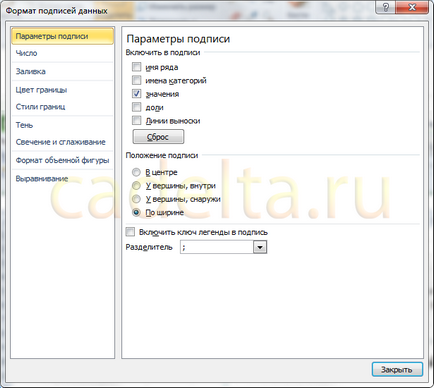Close the dialog with the X button
This screenshot has width=434, height=388.
click(x=412, y=7)
